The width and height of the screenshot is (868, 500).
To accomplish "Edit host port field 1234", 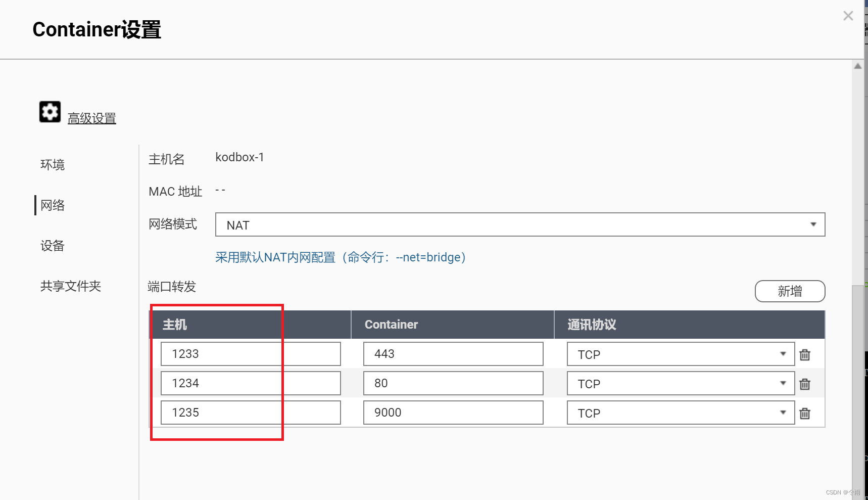I will [x=251, y=383].
